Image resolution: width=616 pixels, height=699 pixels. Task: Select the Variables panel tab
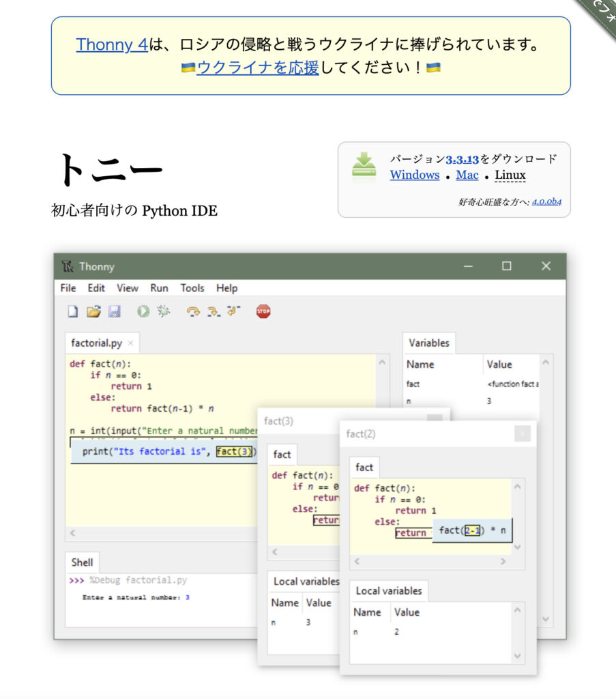[429, 343]
